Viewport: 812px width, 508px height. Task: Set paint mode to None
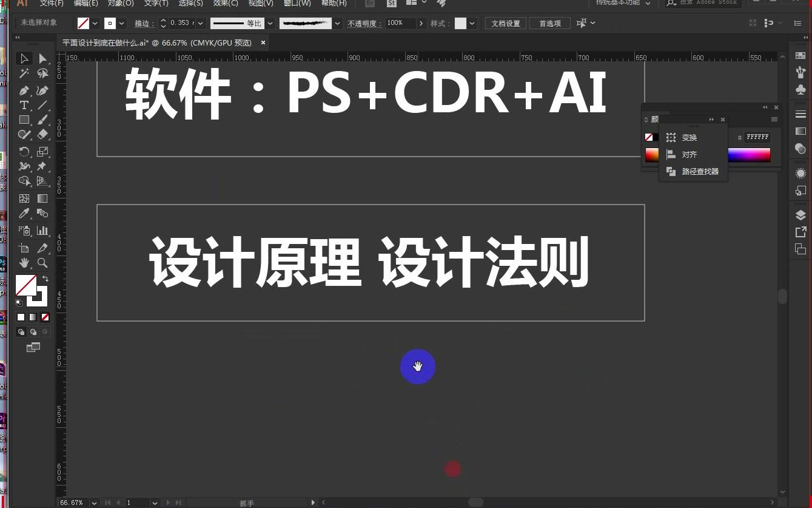45,317
